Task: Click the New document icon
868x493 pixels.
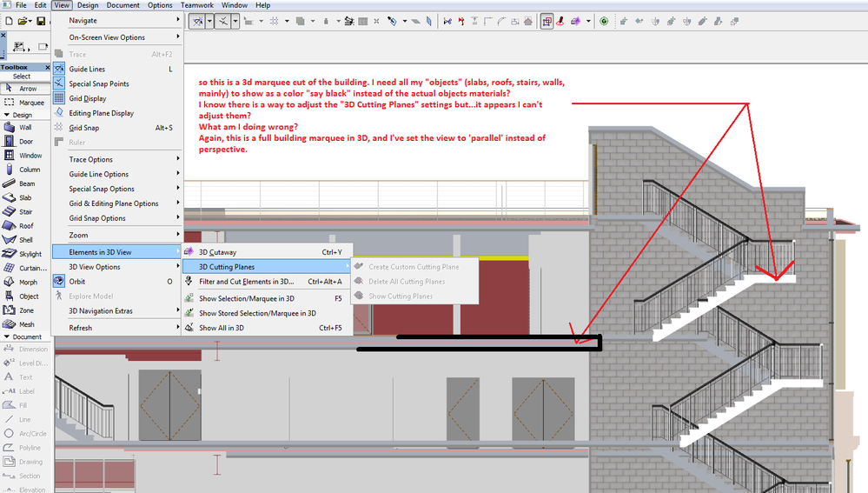Action: point(10,21)
